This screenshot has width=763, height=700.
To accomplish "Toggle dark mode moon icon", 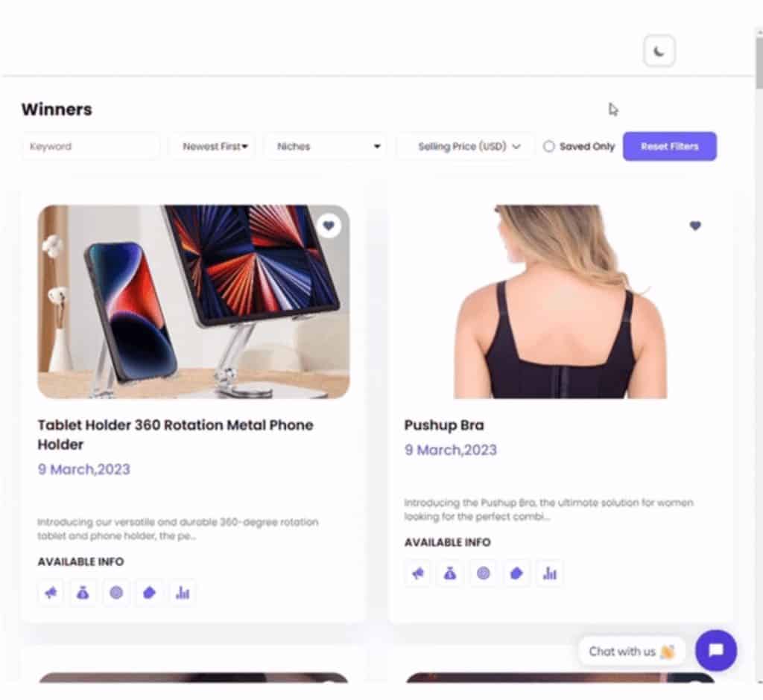I will pos(659,51).
